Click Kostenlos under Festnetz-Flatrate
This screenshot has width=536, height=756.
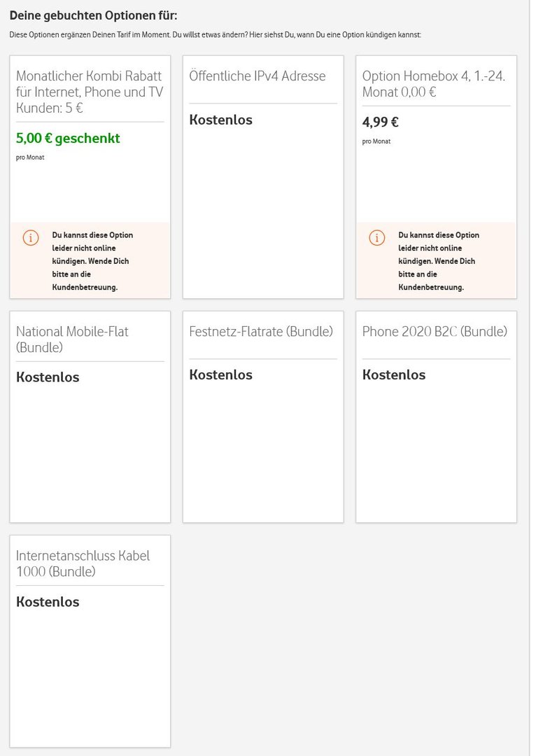point(220,374)
